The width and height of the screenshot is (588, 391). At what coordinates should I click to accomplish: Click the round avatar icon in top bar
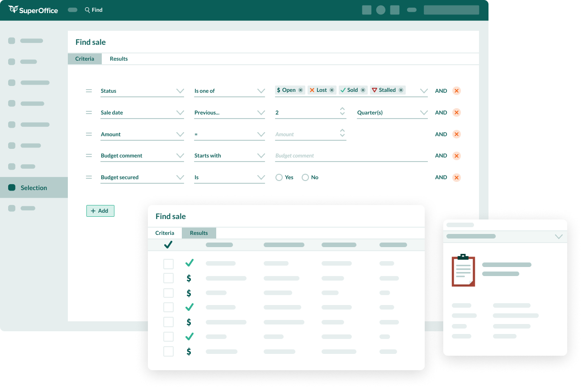[381, 10]
